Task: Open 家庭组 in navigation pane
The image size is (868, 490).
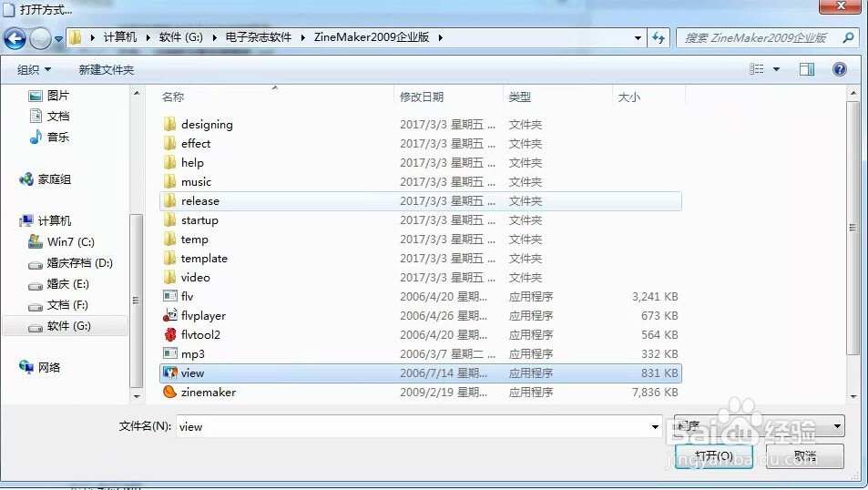Action: [x=45, y=179]
